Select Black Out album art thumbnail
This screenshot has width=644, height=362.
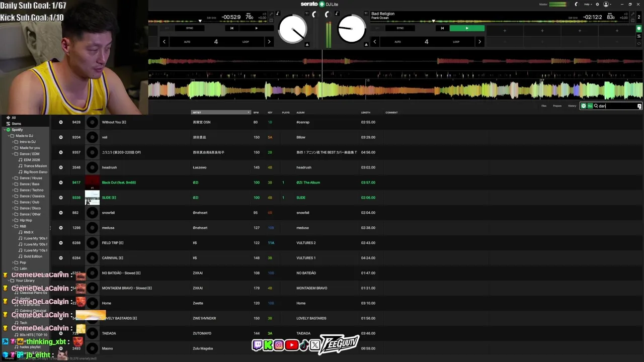92,183
